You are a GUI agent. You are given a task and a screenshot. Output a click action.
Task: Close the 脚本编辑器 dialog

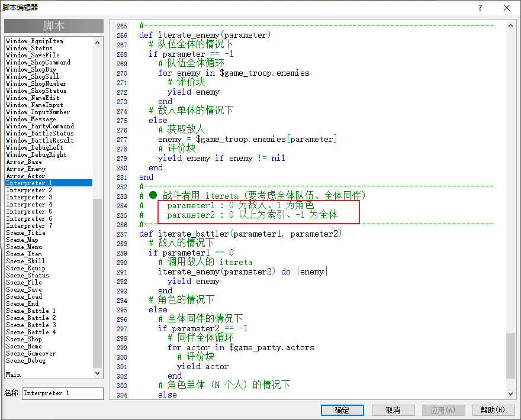pos(507,8)
